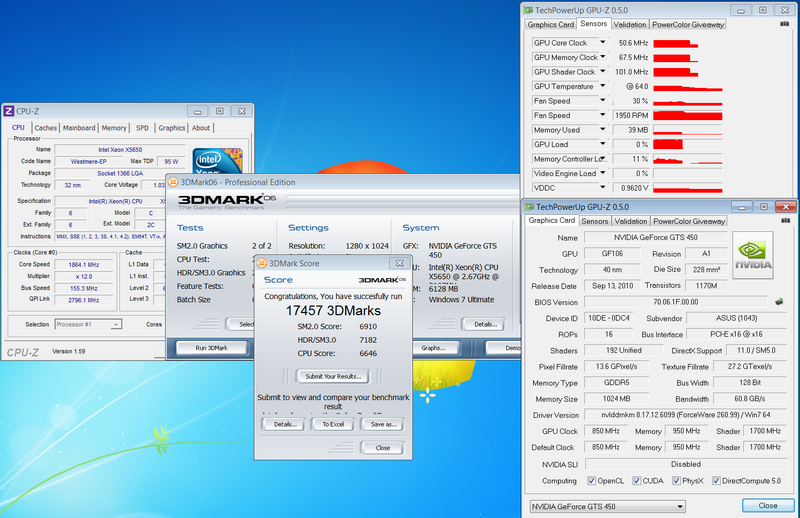
Task: Click Details button in 3DMark Score dialog
Action: pyautogui.click(x=285, y=424)
